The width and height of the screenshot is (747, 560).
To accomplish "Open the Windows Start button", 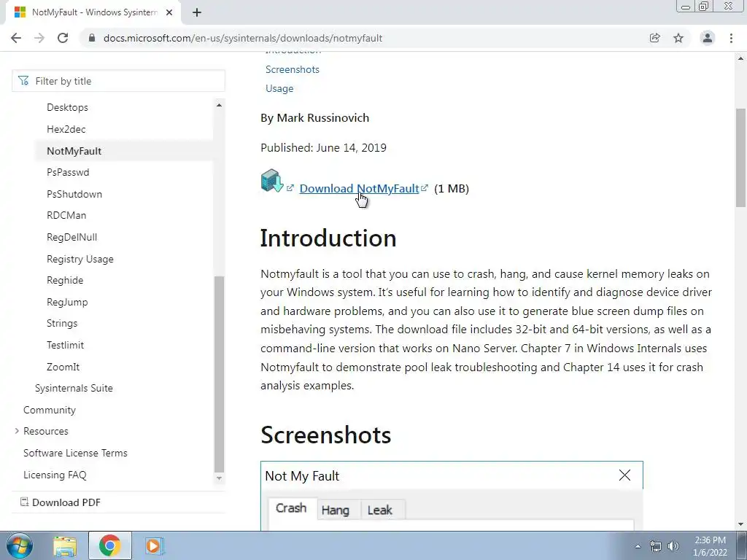I will [x=19, y=545].
